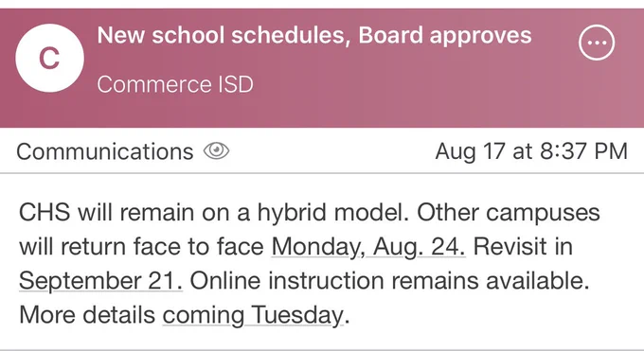
Task: Click the "More details" text in the message
Action: 87,315
